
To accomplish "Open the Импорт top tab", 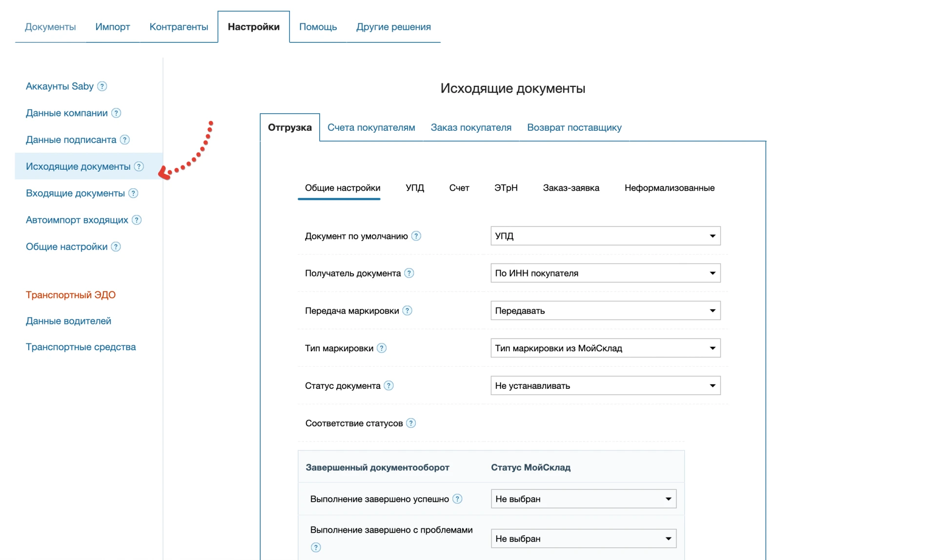I will (x=113, y=27).
